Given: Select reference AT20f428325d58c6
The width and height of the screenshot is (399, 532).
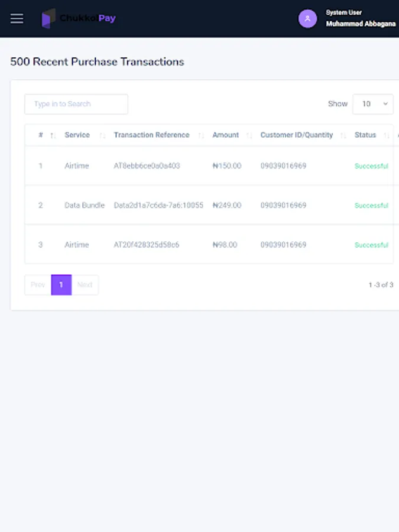Looking at the screenshot, I should coord(146,245).
